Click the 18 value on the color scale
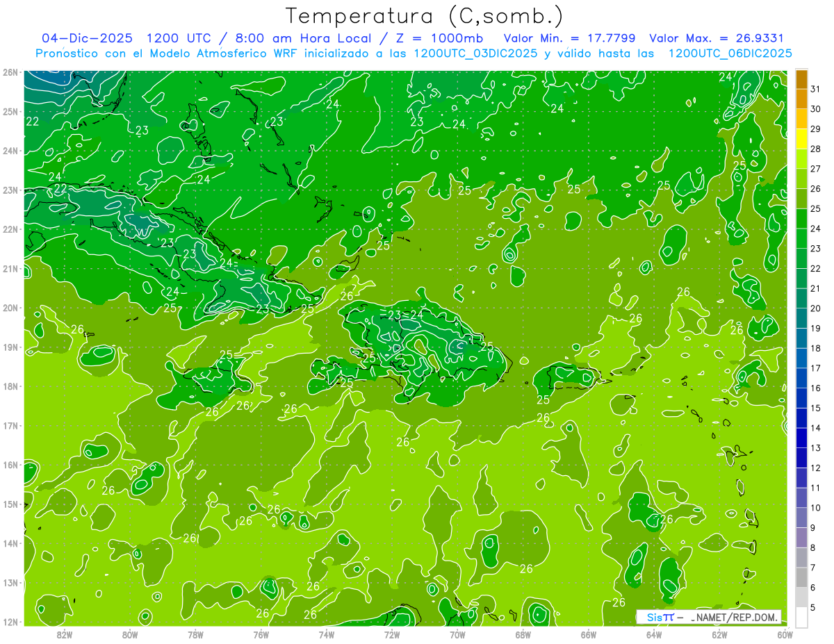834x644 pixels. (816, 348)
